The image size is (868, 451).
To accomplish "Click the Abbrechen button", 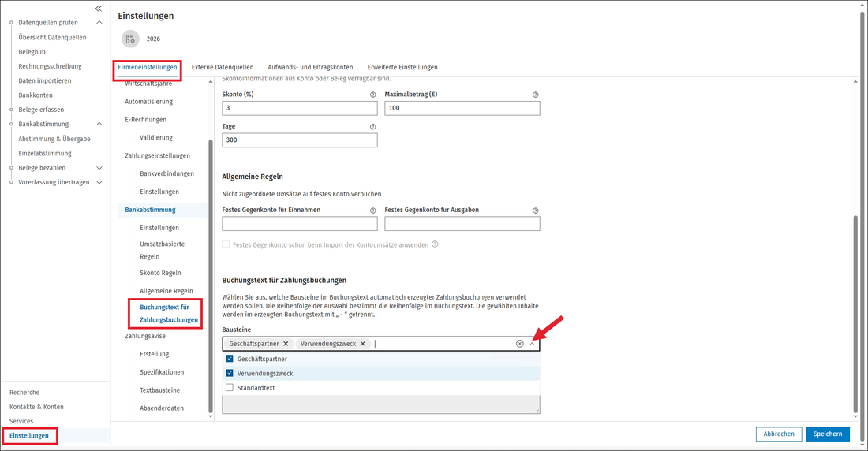I will [x=779, y=434].
